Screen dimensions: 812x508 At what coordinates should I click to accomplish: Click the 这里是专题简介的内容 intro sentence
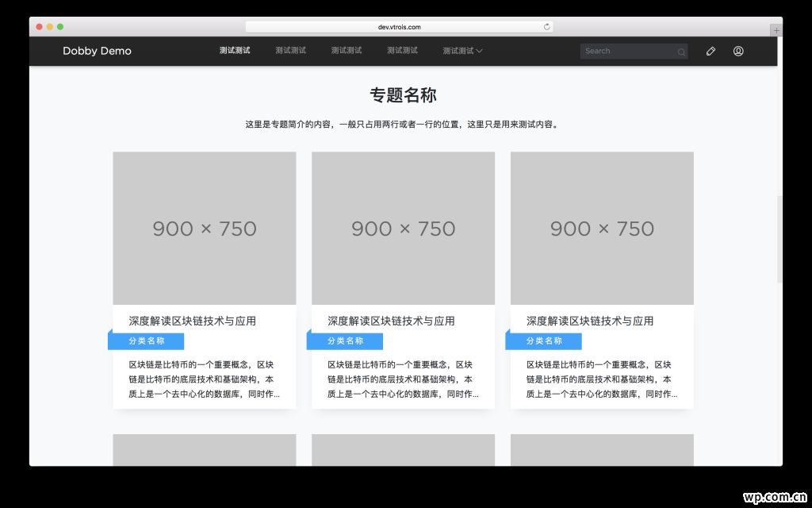[404, 125]
